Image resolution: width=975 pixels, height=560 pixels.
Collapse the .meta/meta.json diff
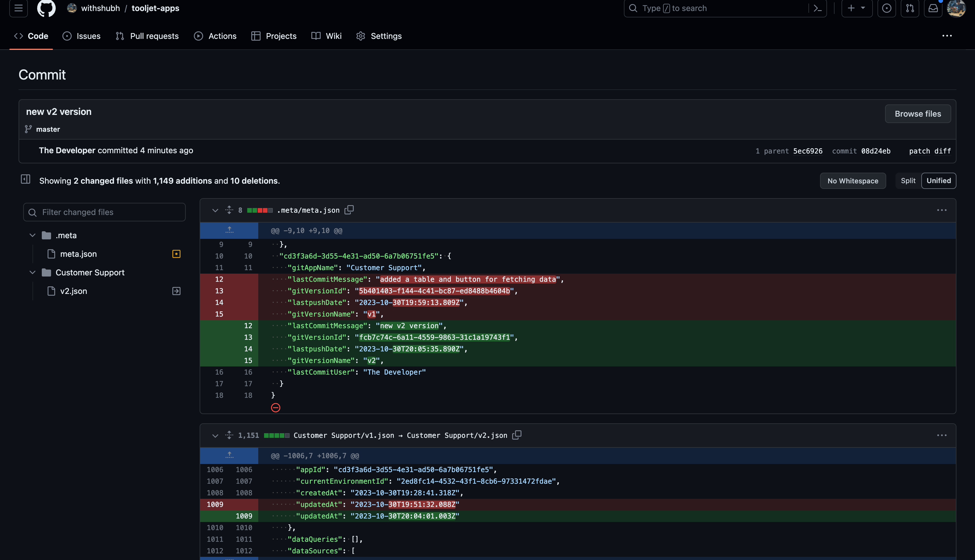coord(215,210)
